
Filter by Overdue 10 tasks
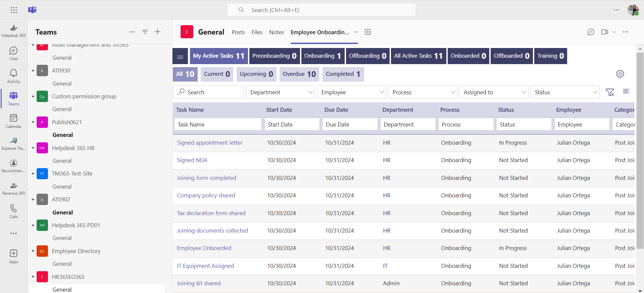click(299, 74)
